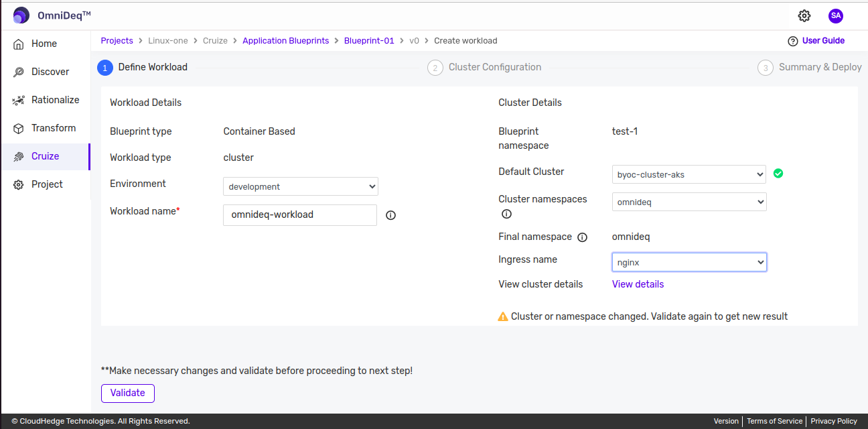The width and height of the screenshot is (868, 429).
Task: Click Version in footer
Action: [x=726, y=421]
